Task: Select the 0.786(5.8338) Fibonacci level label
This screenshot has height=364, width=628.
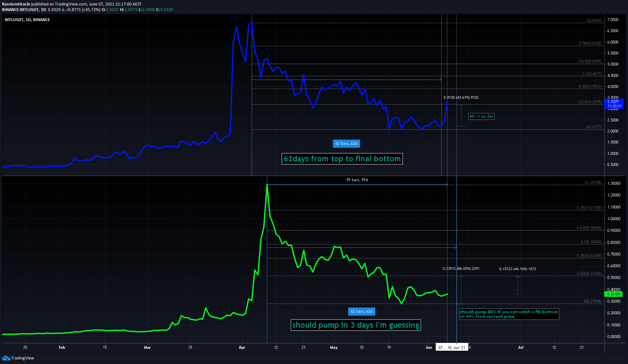Action: [590, 44]
